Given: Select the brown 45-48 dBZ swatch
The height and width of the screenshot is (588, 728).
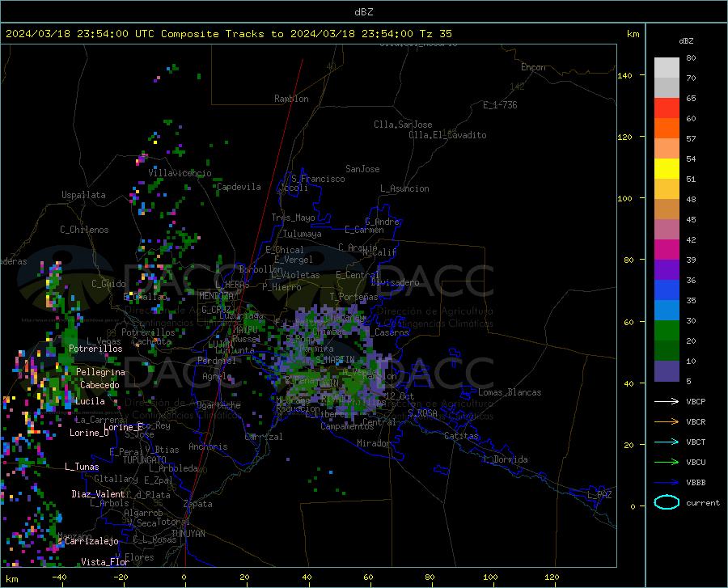Looking at the screenshot, I should click(x=667, y=209).
